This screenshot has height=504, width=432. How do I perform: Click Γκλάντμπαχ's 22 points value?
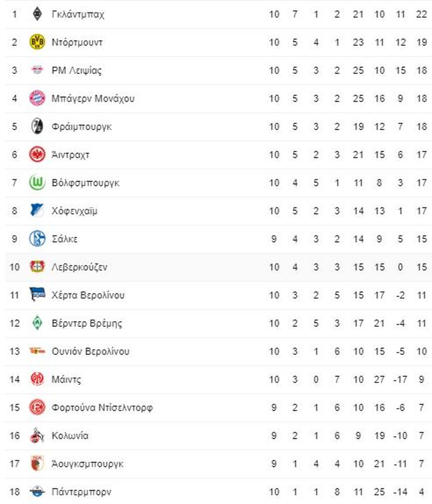coord(421,14)
